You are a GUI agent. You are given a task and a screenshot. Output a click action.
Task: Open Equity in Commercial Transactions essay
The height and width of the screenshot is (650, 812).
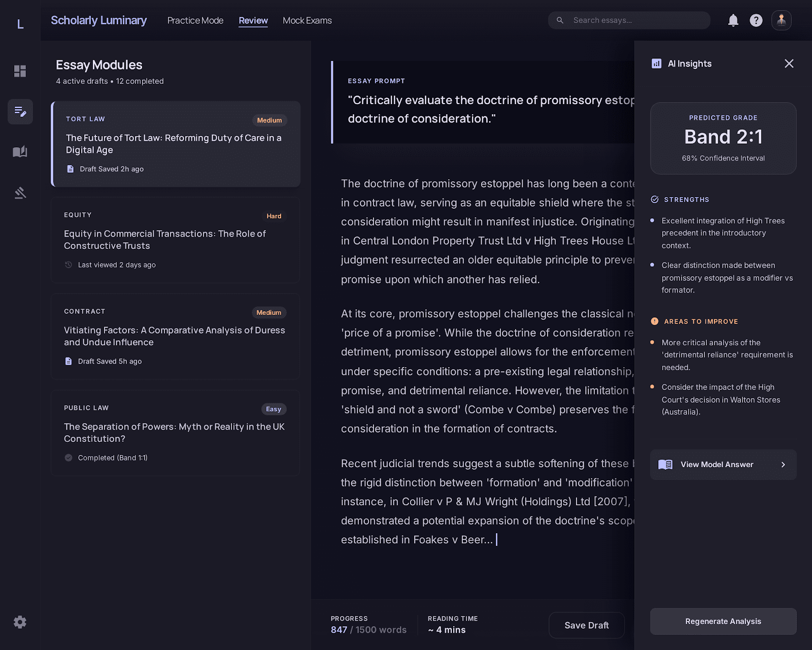point(176,240)
